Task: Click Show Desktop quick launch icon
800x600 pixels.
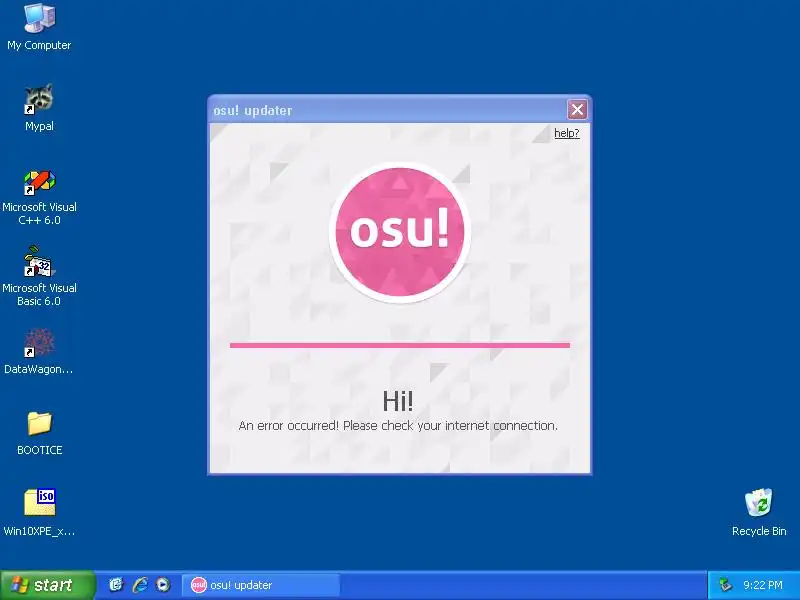Action: 116,585
